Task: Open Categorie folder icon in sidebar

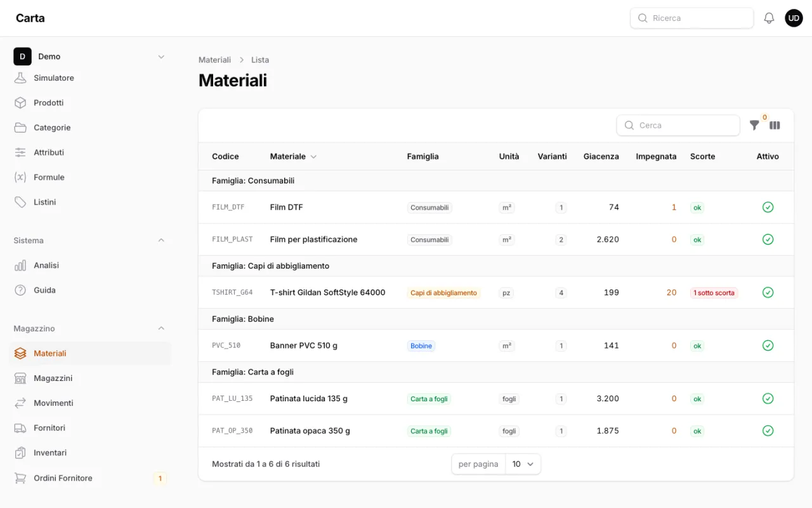Action: pos(20,128)
